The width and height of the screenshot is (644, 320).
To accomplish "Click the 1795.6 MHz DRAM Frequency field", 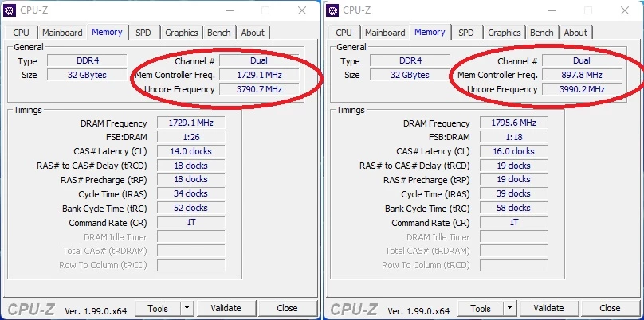I will [514, 123].
